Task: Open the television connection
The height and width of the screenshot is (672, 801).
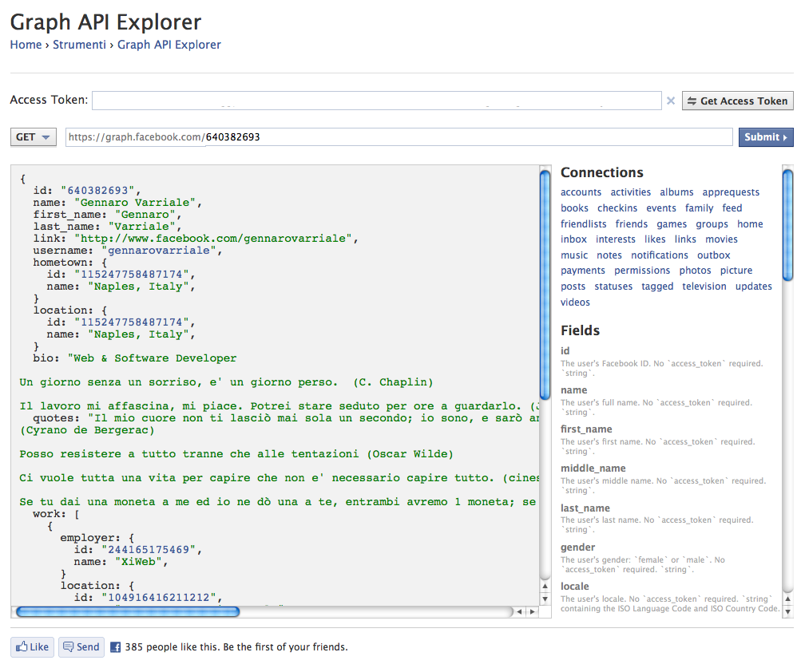Action: (704, 287)
